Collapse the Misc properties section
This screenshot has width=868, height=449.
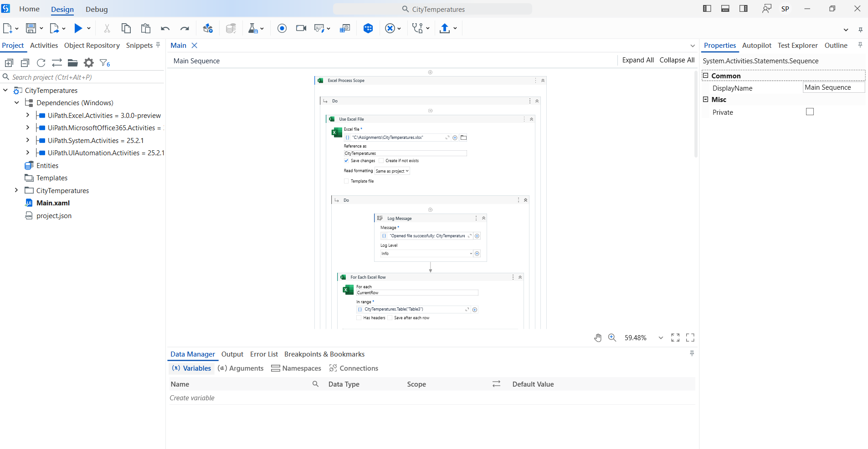[705, 99]
